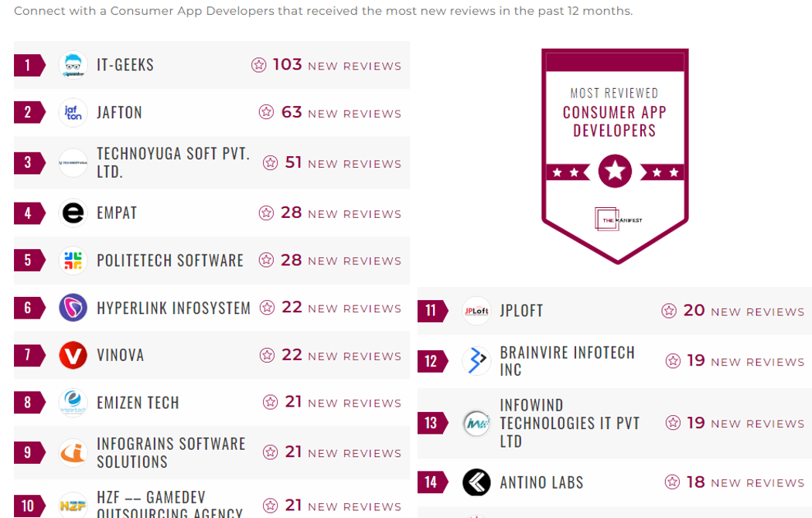812x518 pixels.
Task: Open Technoyuga Soft Pvt. Ltd. listing
Action: tap(173, 162)
